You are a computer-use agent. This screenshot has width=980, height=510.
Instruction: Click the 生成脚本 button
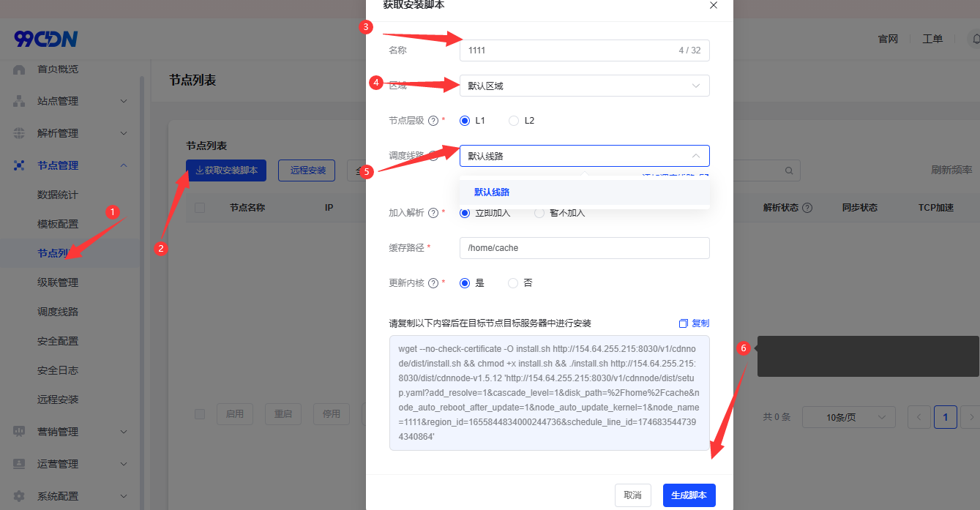(689, 495)
